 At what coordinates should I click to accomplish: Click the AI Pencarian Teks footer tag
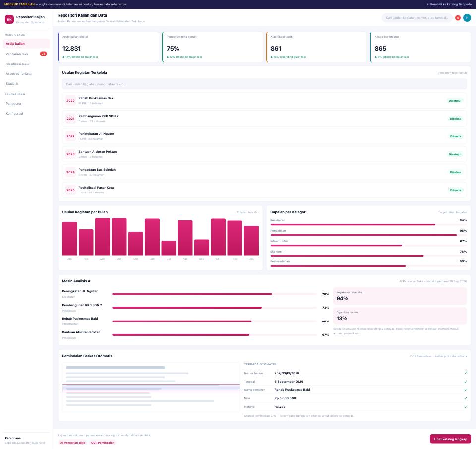(72, 443)
